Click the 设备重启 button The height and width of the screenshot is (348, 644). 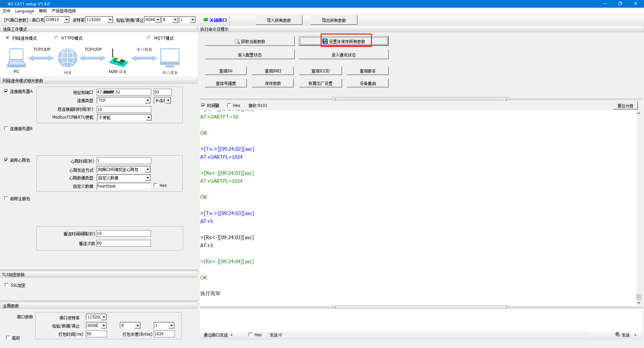pos(367,83)
